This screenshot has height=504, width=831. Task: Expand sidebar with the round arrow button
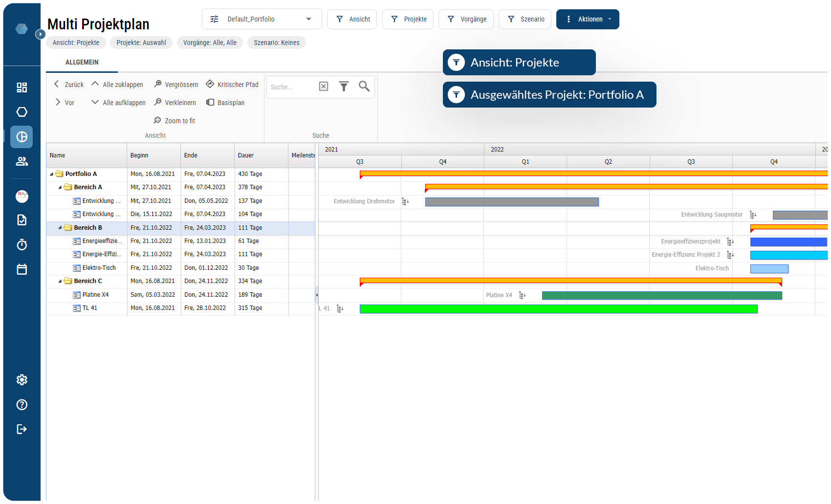tap(41, 34)
